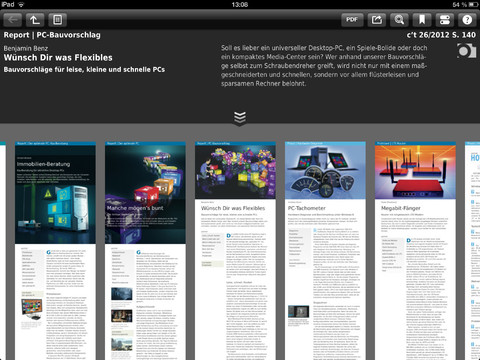Go up one level with the up-arrow icon
Image resolution: width=480 pixels, height=360 pixels.
pyautogui.click(x=35, y=20)
